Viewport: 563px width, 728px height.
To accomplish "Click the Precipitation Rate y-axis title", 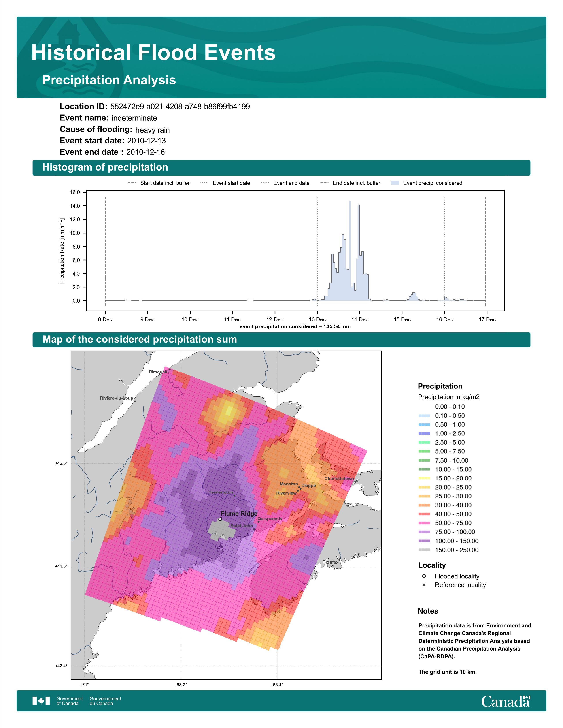I will [x=62, y=251].
